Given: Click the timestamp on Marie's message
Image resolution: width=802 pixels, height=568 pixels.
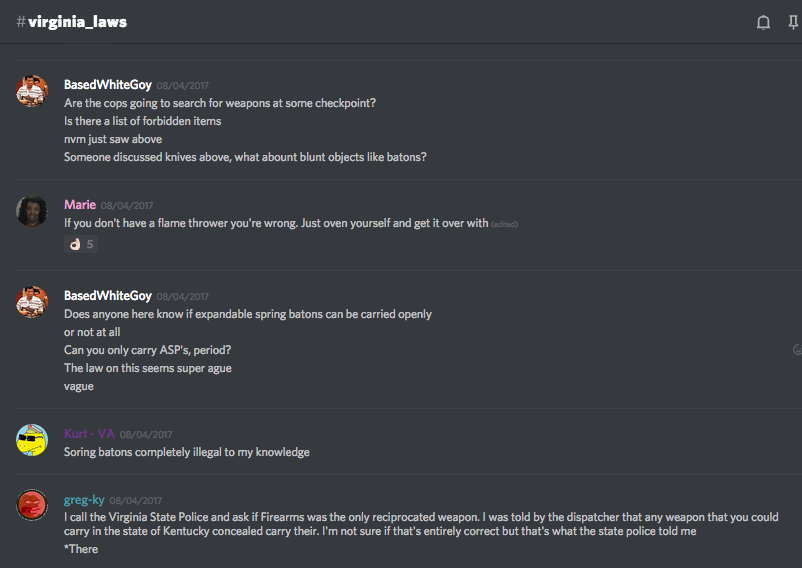Looking at the screenshot, I should coord(127,206).
